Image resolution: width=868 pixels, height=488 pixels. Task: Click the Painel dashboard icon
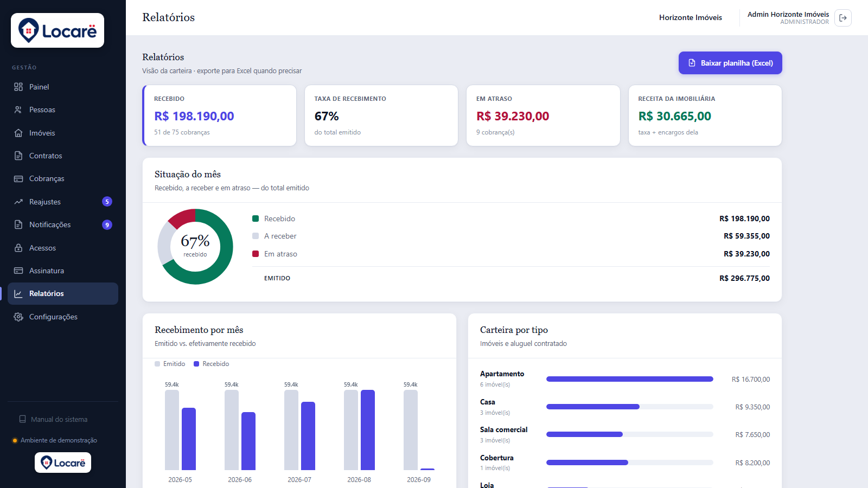tap(18, 87)
